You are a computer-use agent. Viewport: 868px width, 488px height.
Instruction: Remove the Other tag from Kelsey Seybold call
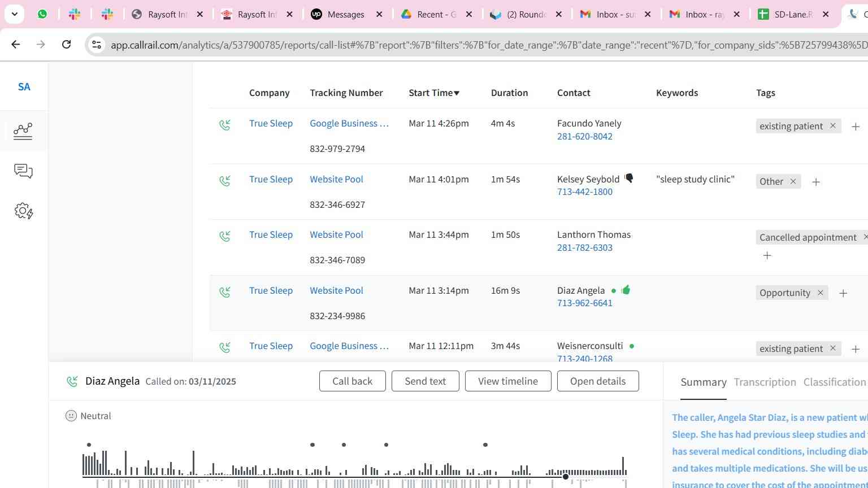click(793, 181)
